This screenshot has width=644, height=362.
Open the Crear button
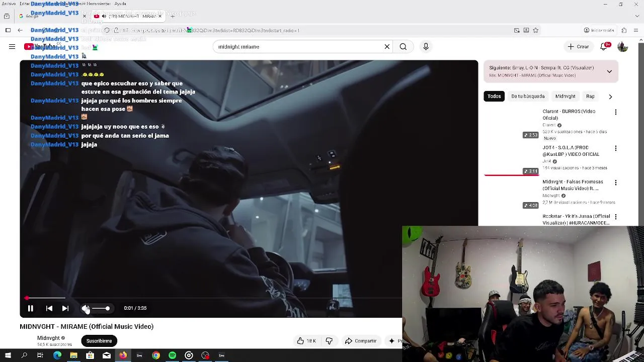578,47
